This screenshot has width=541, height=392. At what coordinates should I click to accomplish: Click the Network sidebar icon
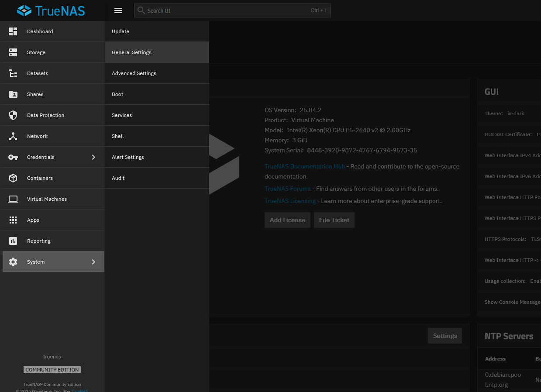point(13,136)
